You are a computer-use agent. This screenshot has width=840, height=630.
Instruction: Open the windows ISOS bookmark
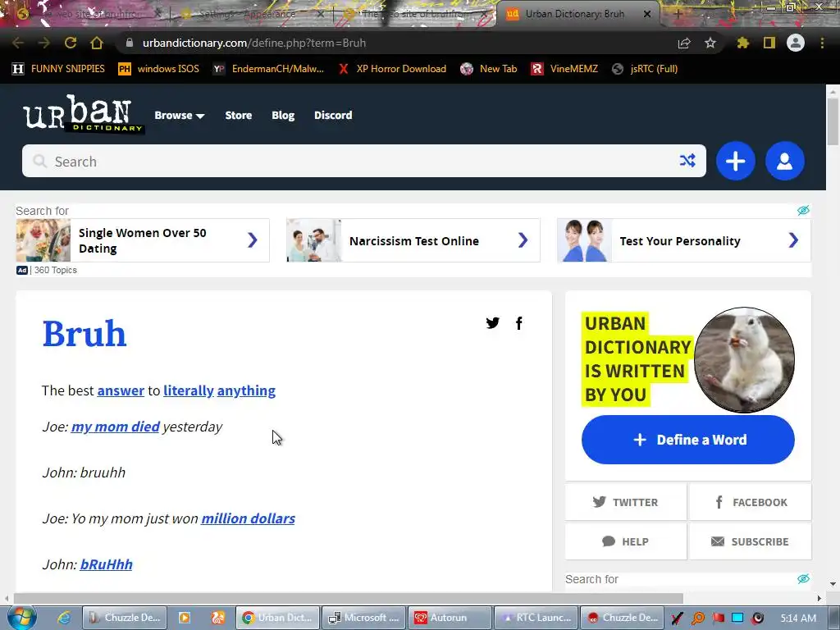pyautogui.click(x=159, y=69)
